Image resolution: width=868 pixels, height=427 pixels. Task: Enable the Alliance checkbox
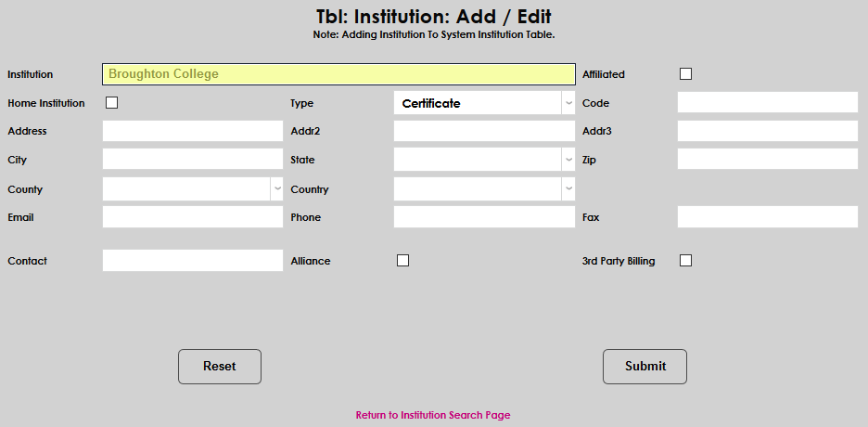pos(402,261)
